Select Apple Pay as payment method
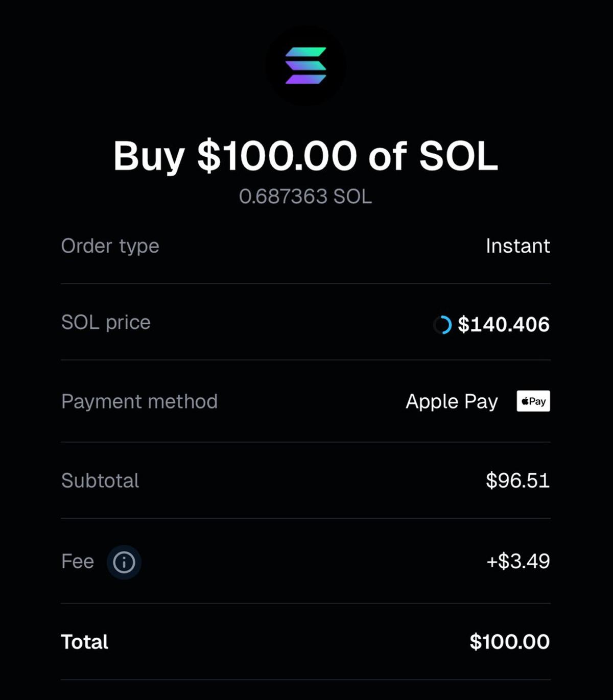The height and width of the screenshot is (700, 613). click(x=451, y=401)
